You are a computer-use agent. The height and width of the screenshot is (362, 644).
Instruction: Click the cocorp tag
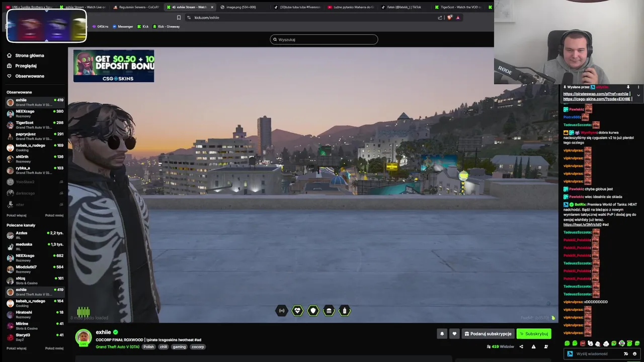pyautogui.click(x=198, y=347)
